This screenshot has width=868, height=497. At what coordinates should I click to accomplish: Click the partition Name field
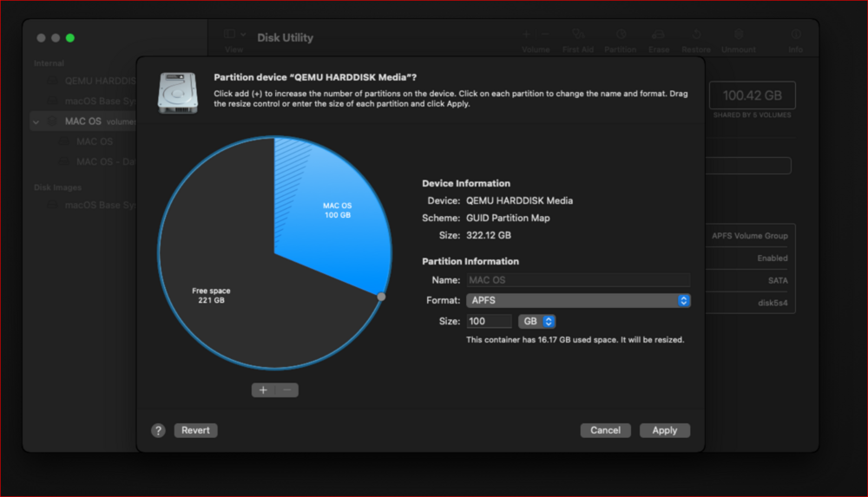578,280
